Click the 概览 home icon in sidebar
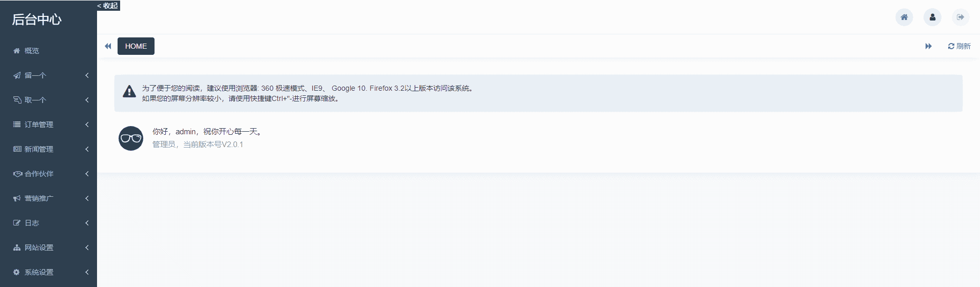The image size is (980, 287). pyautogui.click(x=16, y=51)
